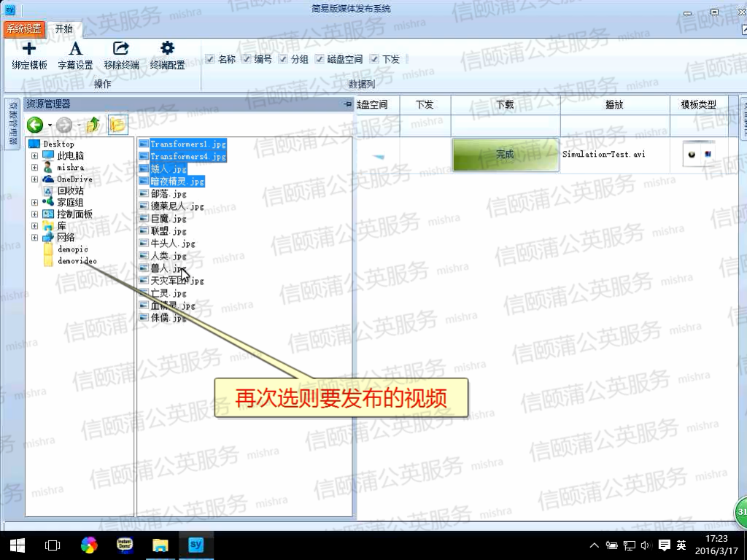Click the 移除终端 remove terminal icon
Image resolution: width=747 pixels, height=560 pixels.
[x=121, y=50]
